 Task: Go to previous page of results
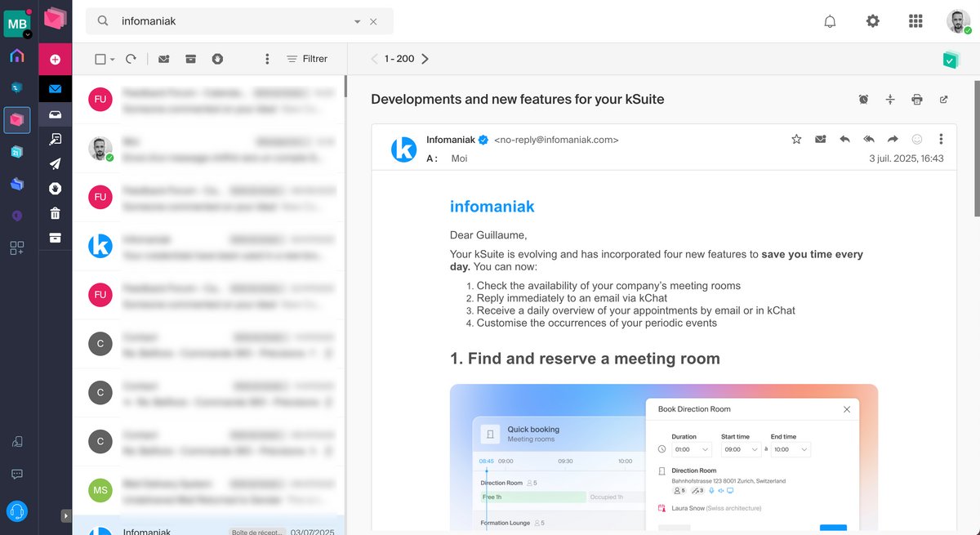[x=374, y=59]
